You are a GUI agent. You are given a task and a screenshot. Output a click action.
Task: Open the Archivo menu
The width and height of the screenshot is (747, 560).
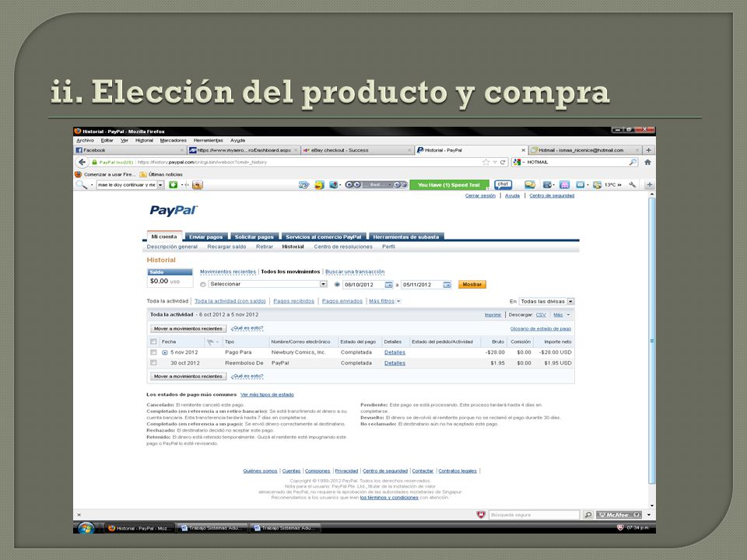click(86, 141)
